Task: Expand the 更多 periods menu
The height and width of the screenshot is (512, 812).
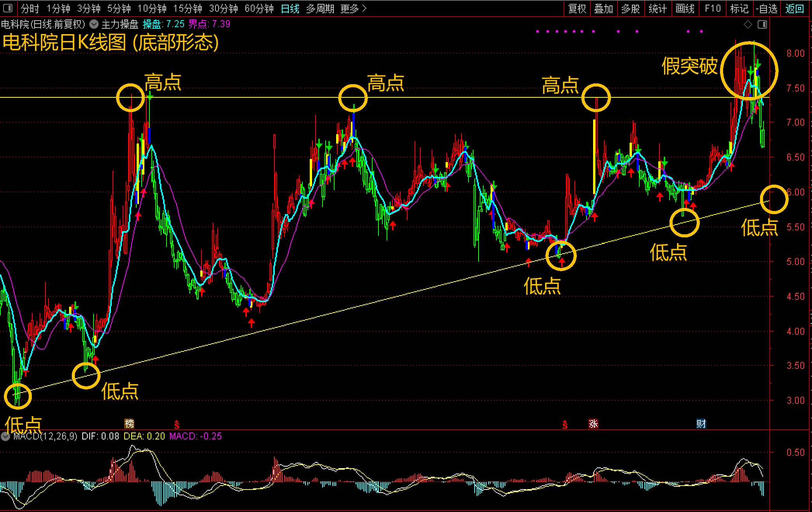Action: (x=353, y=9)
